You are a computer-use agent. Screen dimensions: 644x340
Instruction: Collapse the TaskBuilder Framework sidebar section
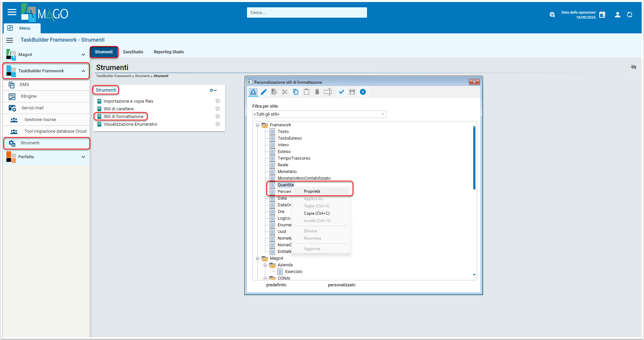pyautogui.click(x=83, y=71)
